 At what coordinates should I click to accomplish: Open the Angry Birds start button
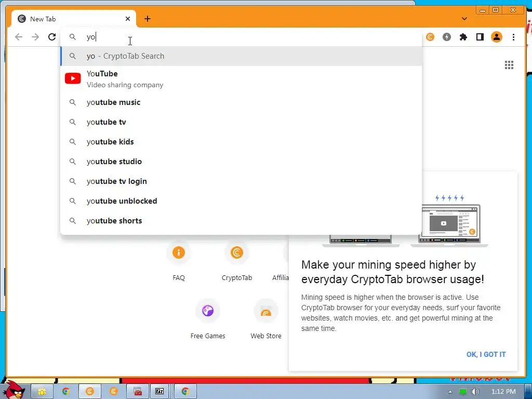14,390
